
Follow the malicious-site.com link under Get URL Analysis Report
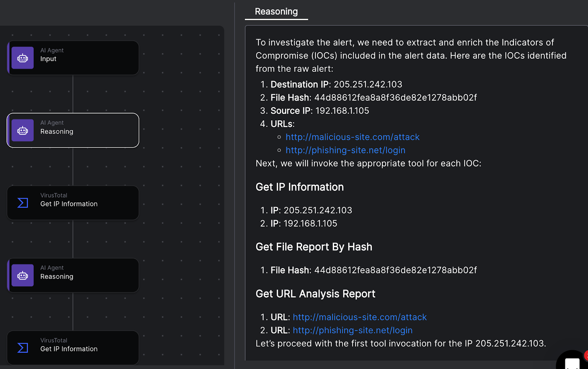pos(359,317)
